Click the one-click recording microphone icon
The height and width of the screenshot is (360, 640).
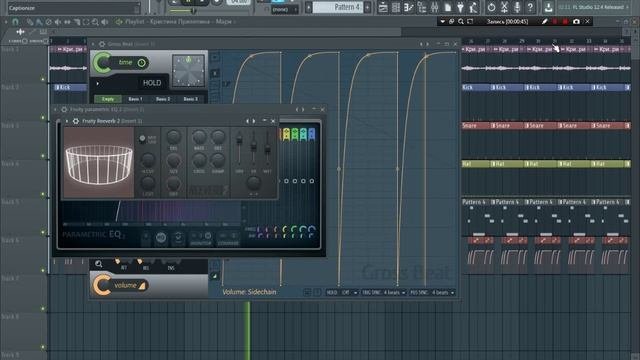pos(517,7)
